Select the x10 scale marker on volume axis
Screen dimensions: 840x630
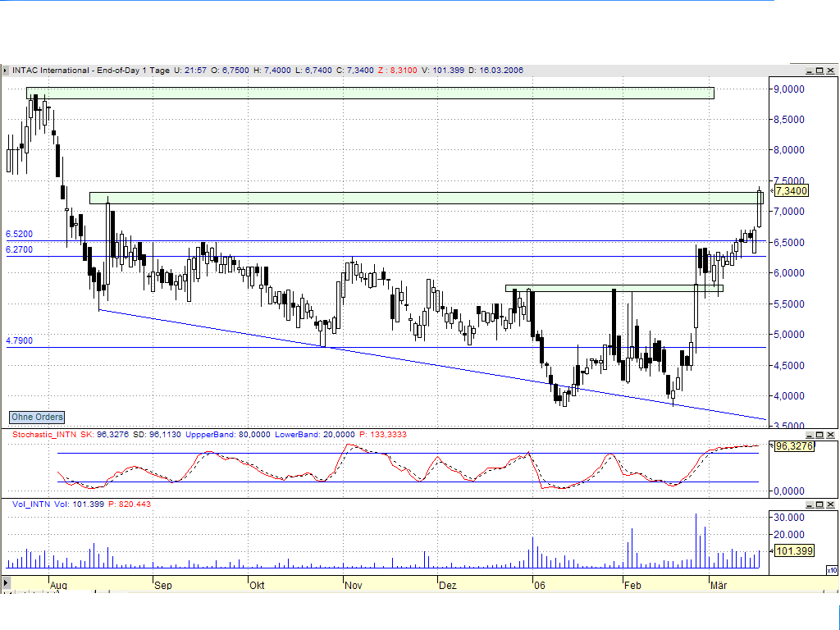click(832, 570)
